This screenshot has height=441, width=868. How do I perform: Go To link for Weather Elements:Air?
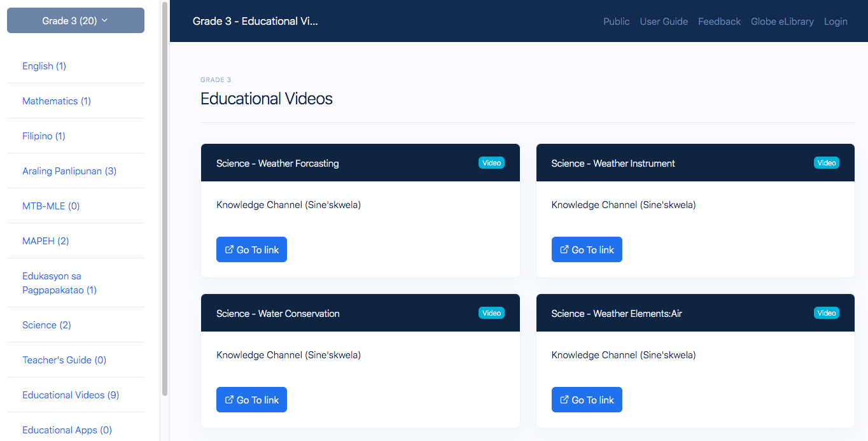pos(587,400)
